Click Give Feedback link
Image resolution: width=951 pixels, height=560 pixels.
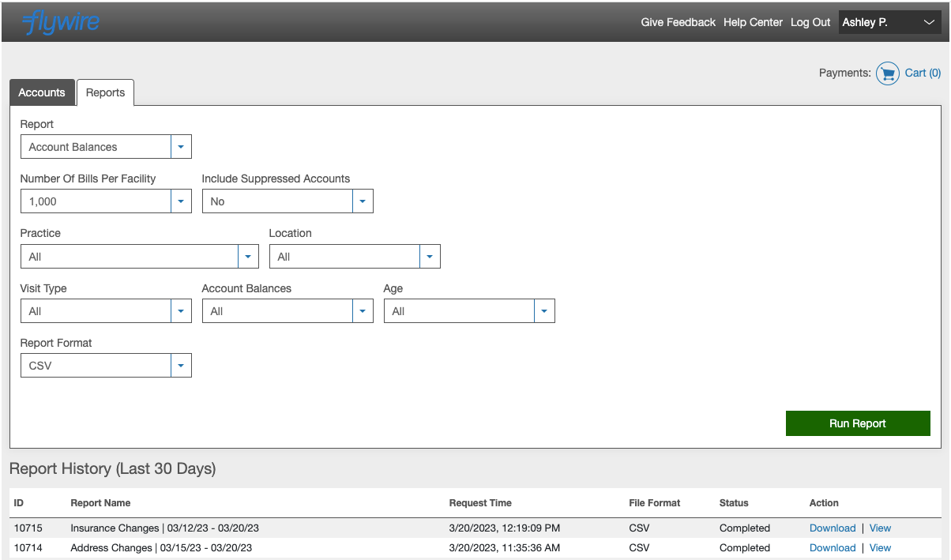tap(678, 22)
